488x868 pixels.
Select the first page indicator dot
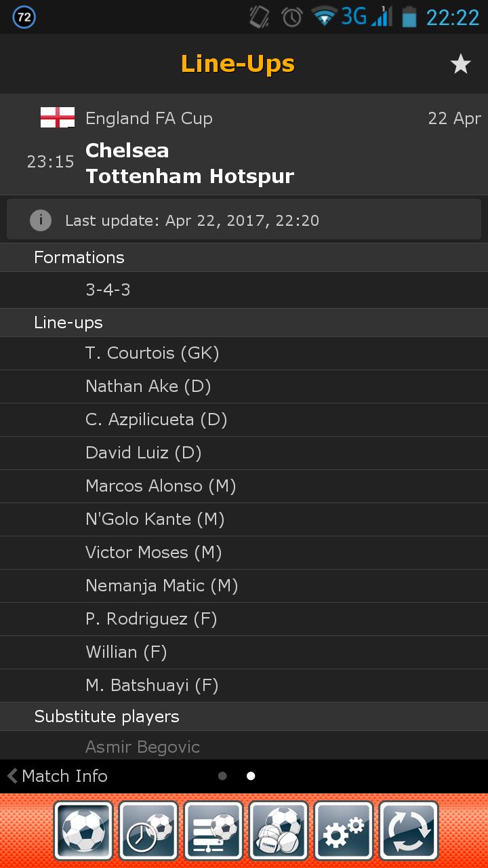(x=222, y=776)
